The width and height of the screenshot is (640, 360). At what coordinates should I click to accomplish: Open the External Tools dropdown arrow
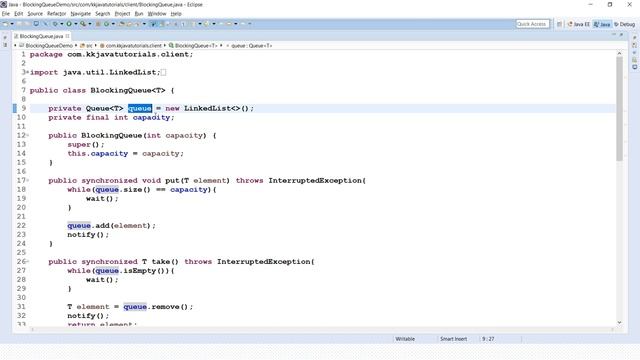(90, 24)
